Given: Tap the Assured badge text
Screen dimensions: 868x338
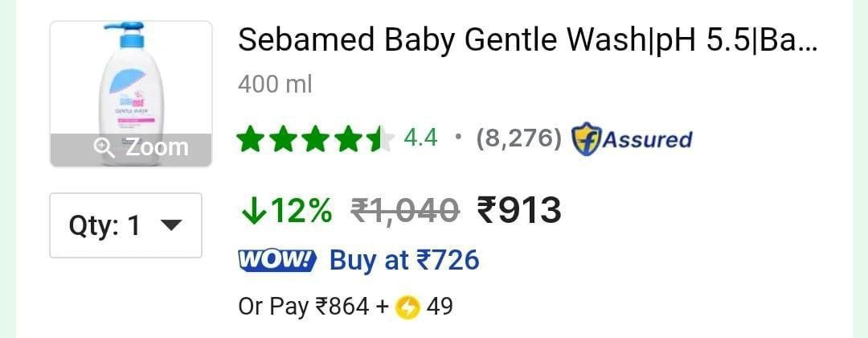Looking at the screenshot, I should click(647, 139).
